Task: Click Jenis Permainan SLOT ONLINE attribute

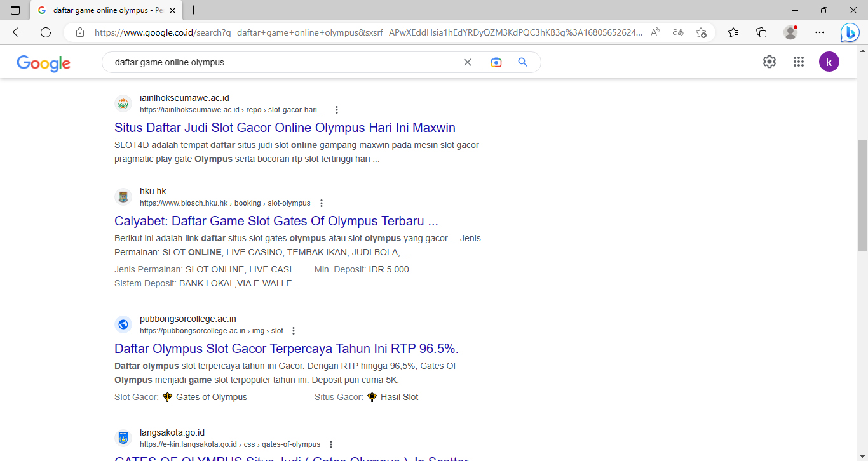Action: pos(207,269)
